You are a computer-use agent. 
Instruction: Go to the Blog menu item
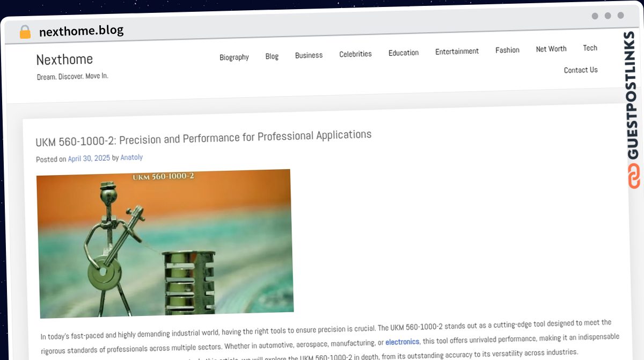coord(272,56)
